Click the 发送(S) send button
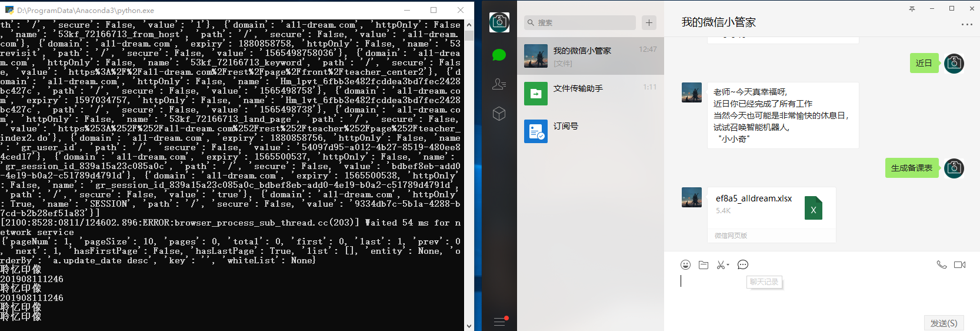The image size is (980, 331). coord(944,323)
